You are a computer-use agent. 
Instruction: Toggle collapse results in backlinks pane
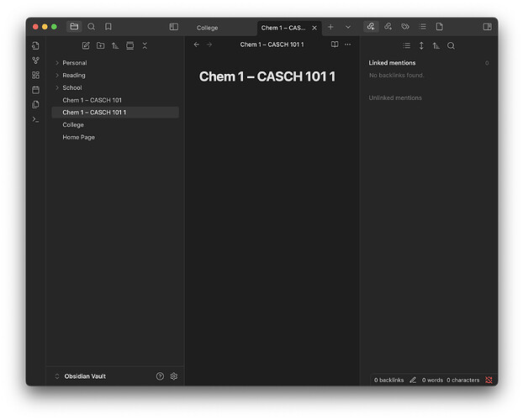(406, 45)
